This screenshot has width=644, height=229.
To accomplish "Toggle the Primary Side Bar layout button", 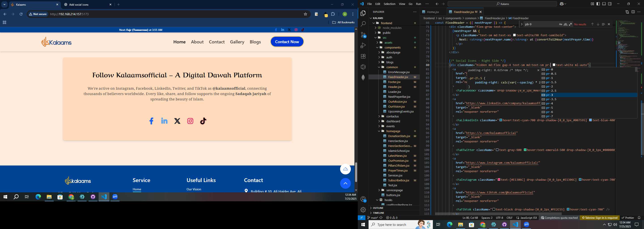I will [598, 4].
